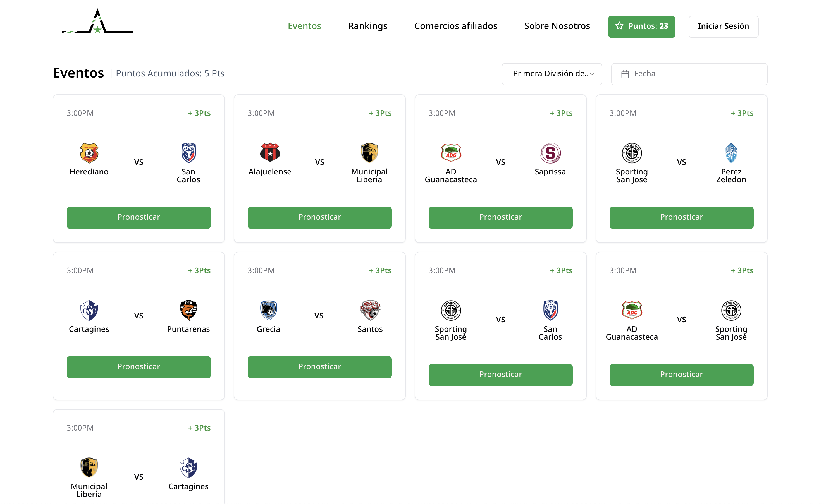Open the Sobre Nosotros page

pyautogui.click(x=557, y=26)
